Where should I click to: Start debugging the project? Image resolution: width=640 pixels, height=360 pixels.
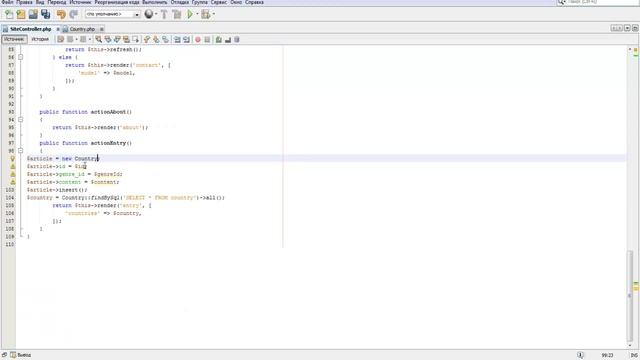click(x=205, y=15)
